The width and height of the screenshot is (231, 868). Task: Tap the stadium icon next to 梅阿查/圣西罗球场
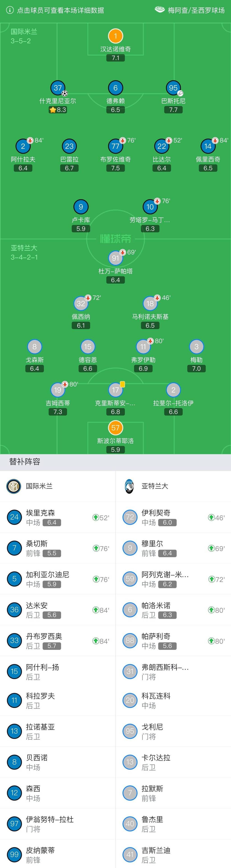pos(159,10)
